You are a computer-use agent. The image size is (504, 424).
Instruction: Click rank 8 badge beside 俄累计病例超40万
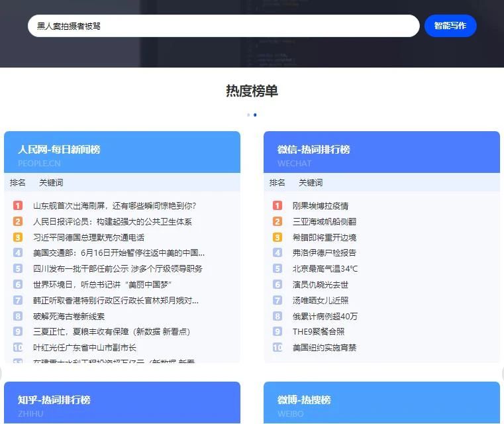point(277,316)
